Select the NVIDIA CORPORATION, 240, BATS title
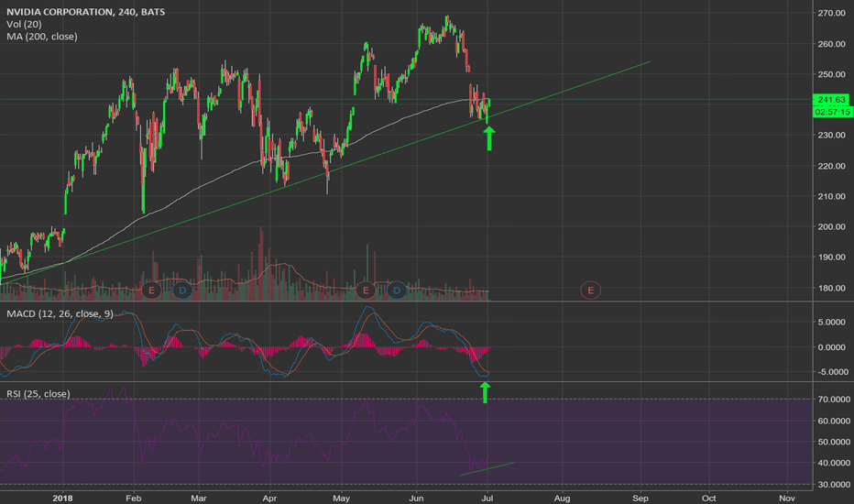 (x=85, y=12)
